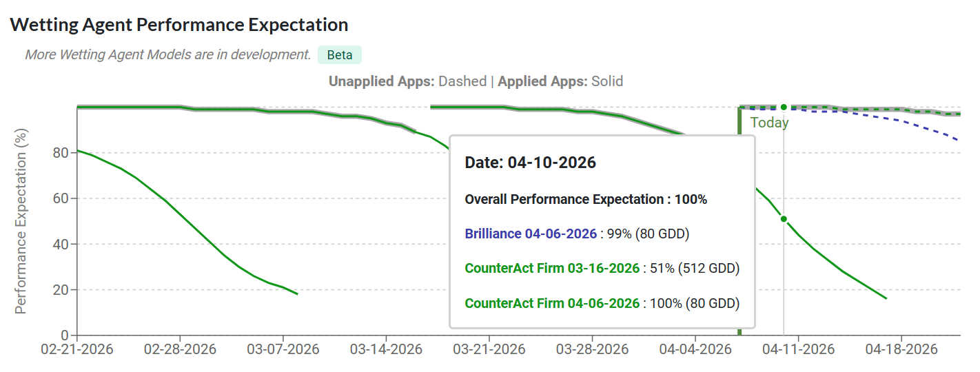Screen dimensions: 980x372
Task: Select Brilliance 04-06-2026 in the tooltip
Action: [531, 234]
